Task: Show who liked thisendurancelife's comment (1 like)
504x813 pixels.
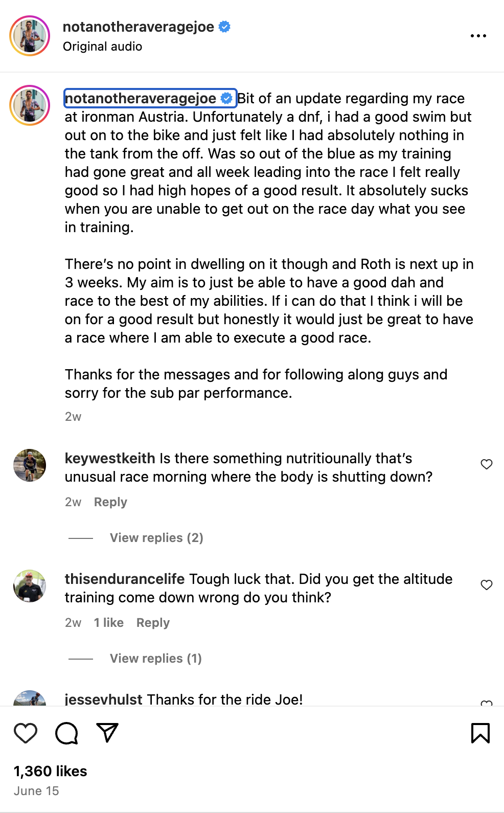Action: pyautogui.click(x=108, y=623)
